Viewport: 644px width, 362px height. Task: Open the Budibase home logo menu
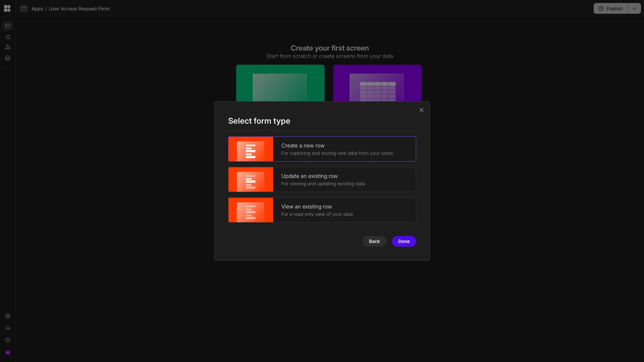click(x=7, y=8)
